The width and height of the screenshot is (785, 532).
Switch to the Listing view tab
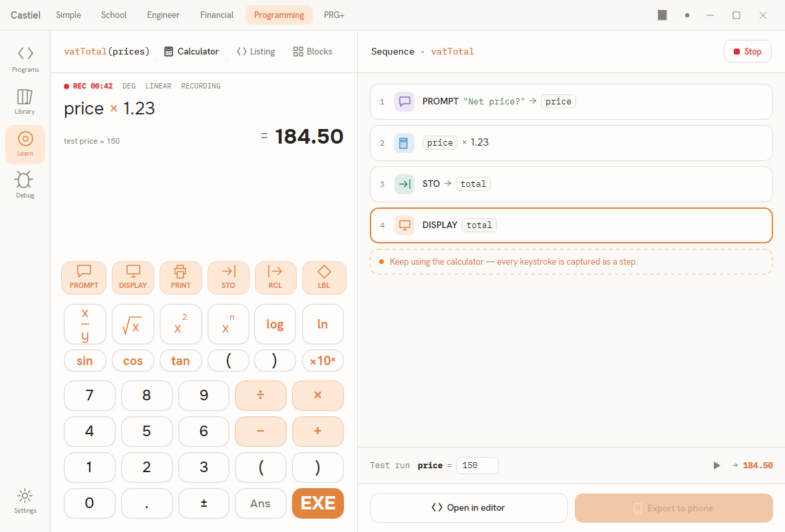click(x=256, y=52)
